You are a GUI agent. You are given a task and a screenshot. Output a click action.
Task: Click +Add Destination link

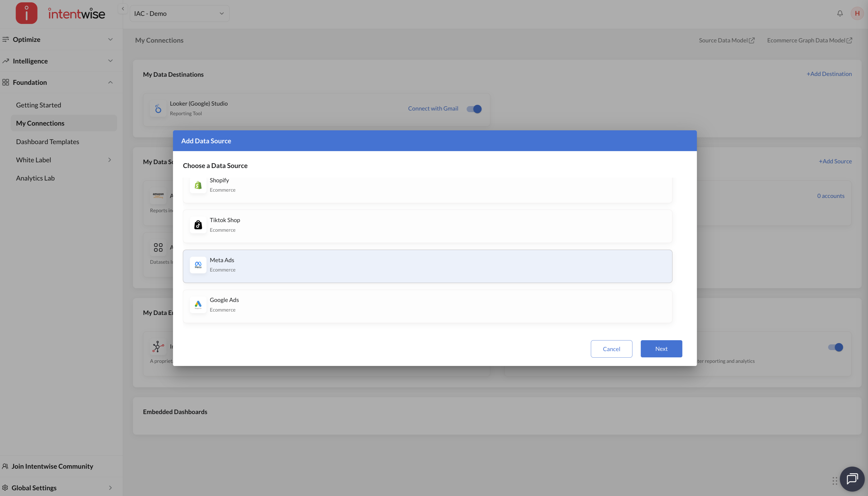coord(829,74)
